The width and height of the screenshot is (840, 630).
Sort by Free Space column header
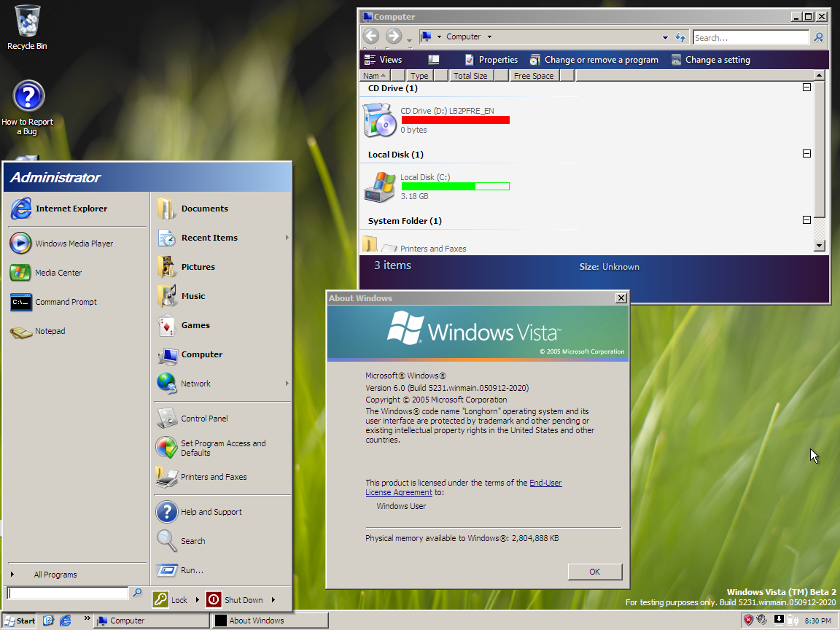pos(534,76)
